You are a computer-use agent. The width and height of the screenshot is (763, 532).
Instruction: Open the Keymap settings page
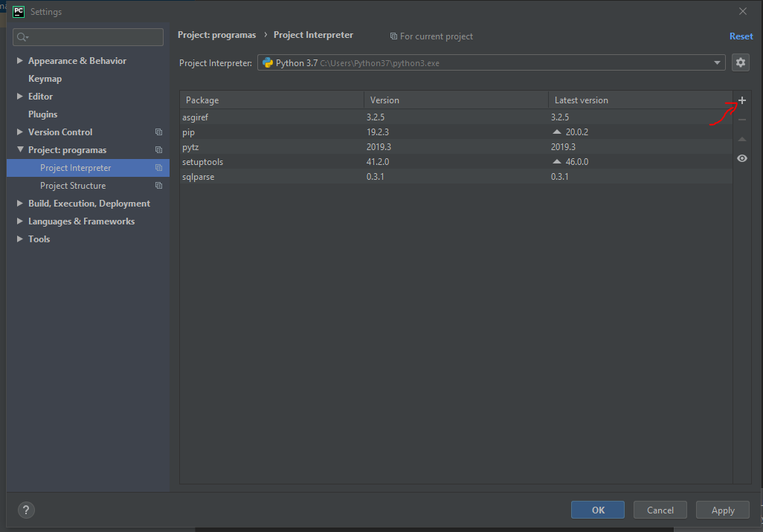point(45,79)
